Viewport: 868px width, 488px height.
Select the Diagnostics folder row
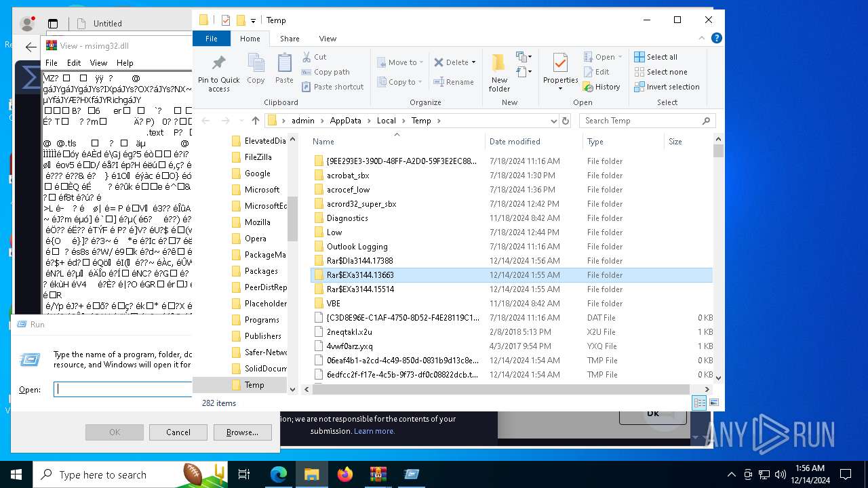512,218
